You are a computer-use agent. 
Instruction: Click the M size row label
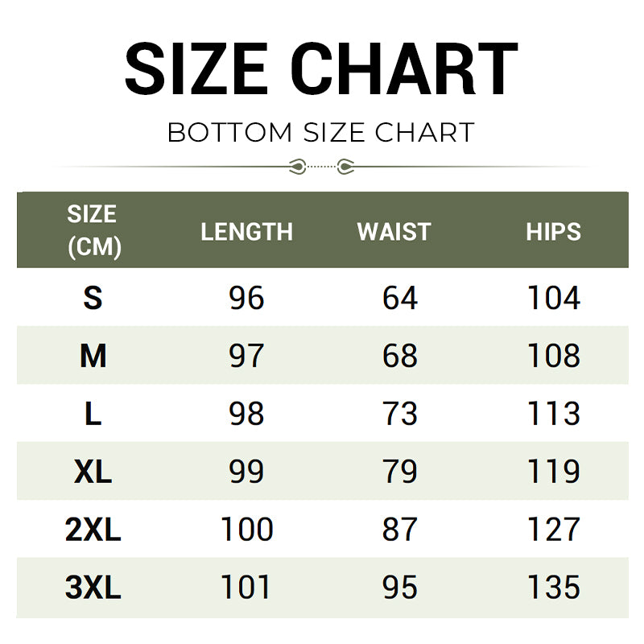93,356
